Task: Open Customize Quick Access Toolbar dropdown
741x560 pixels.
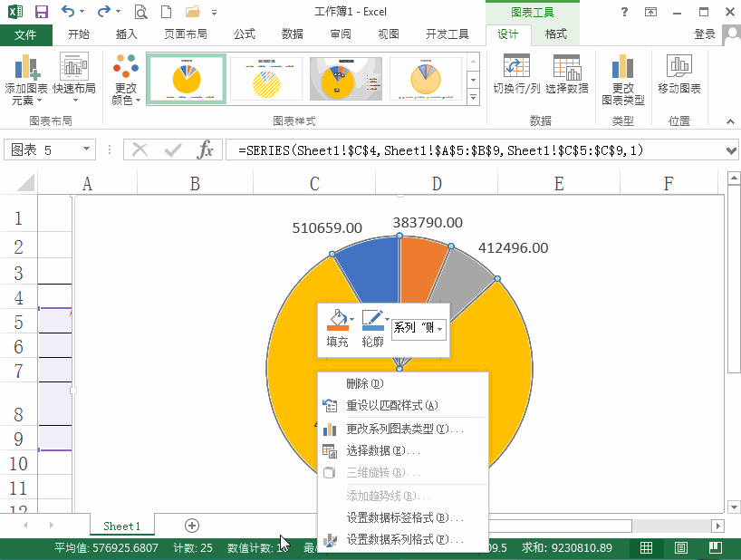Action: tap(214, 13)
